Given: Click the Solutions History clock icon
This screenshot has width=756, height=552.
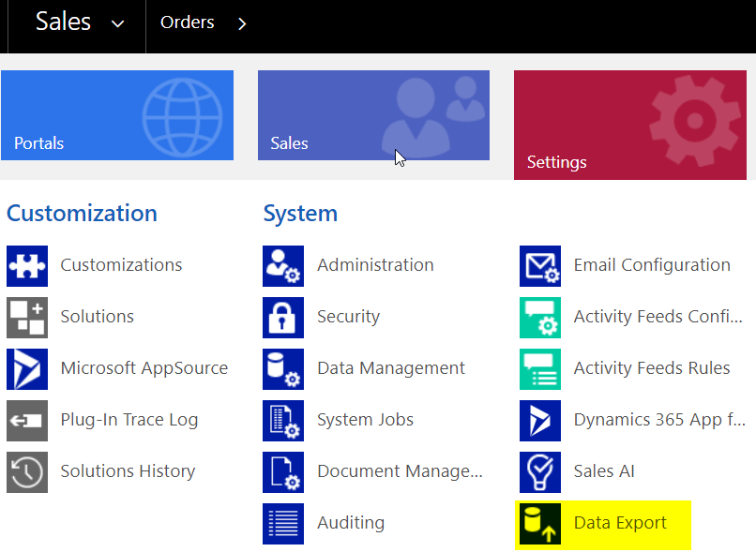Looking at the screenshot, I should pos(27,472).
